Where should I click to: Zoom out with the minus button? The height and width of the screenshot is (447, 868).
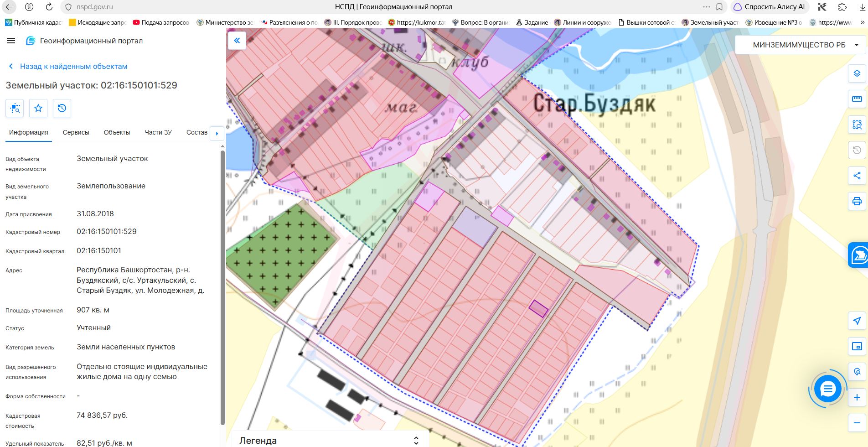(857, 423)
